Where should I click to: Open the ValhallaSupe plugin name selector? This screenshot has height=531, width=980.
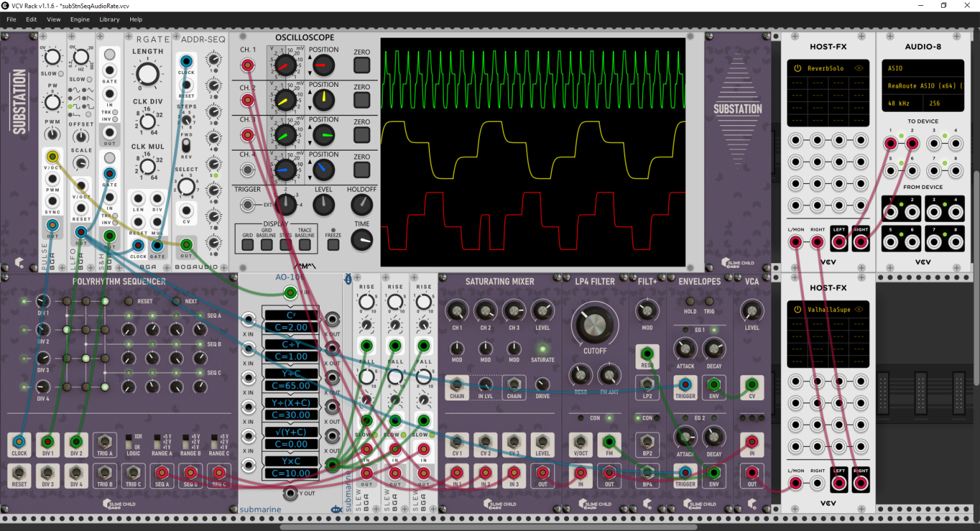[829, 310]
